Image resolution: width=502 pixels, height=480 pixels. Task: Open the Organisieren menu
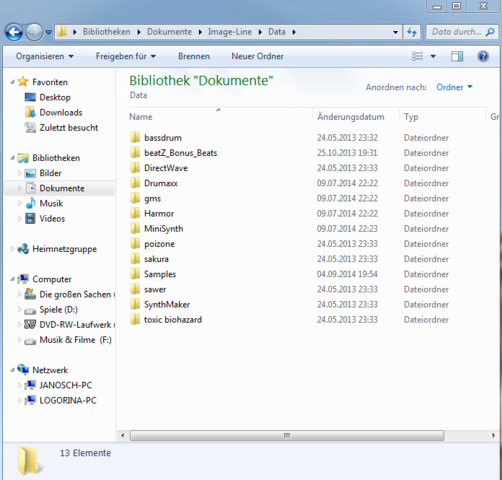click(x=45, y=56)
